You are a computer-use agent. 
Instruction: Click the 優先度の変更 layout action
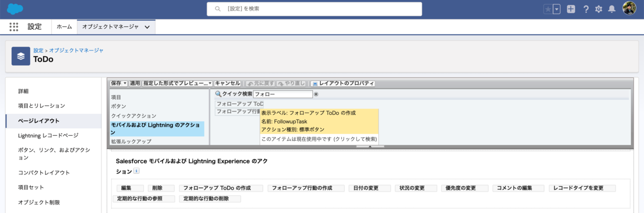point(464,188)
